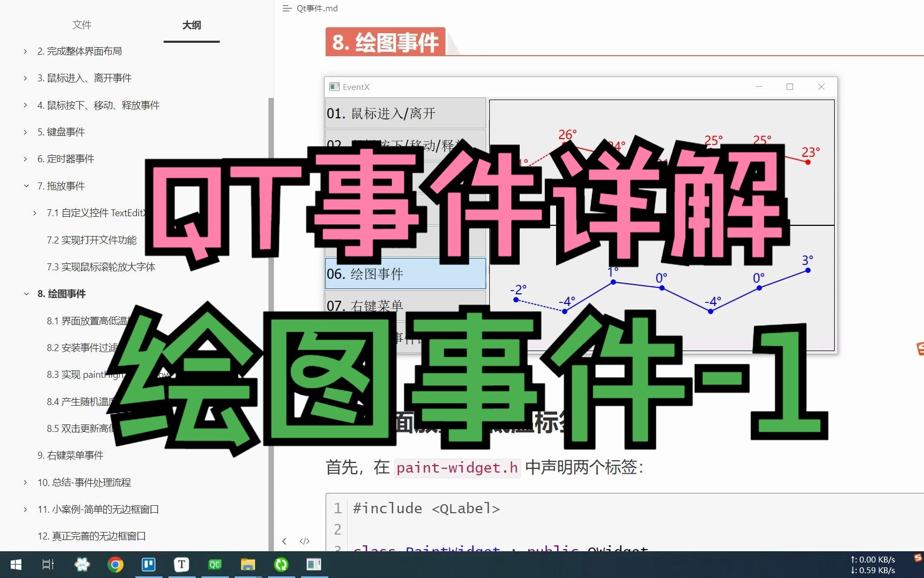Collapse outline item 8. 绘图事件
924x578 pixels.
pyautogui.click(x=26, y=294)
